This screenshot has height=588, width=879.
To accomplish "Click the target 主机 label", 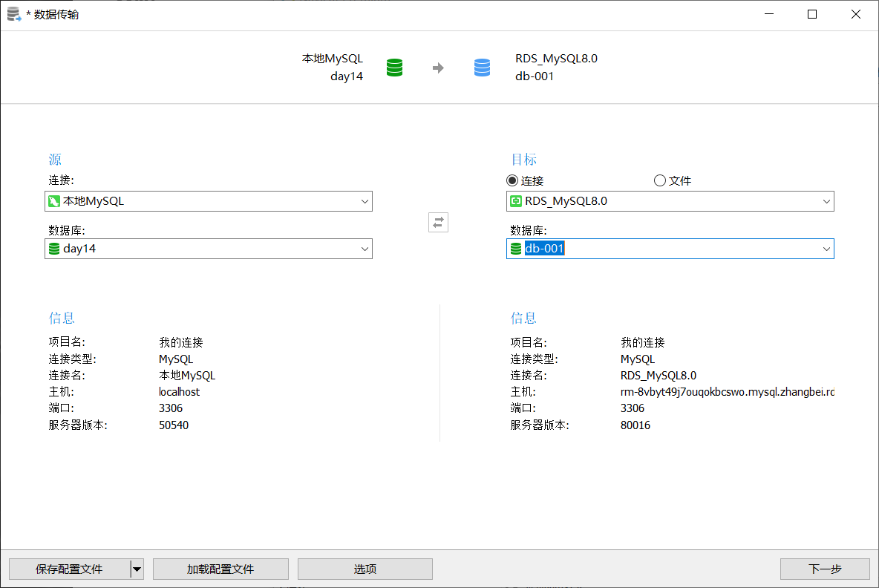I will tap(523, 392).
